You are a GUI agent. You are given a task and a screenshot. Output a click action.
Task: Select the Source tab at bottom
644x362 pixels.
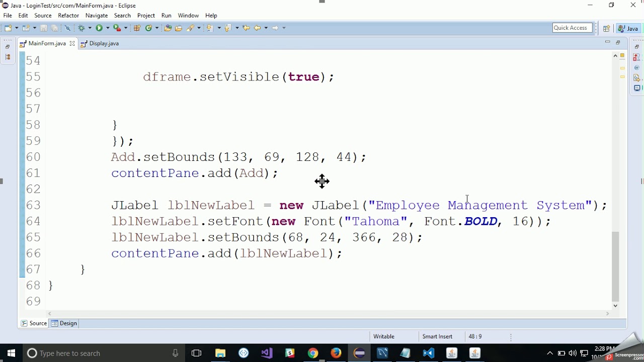34,323
